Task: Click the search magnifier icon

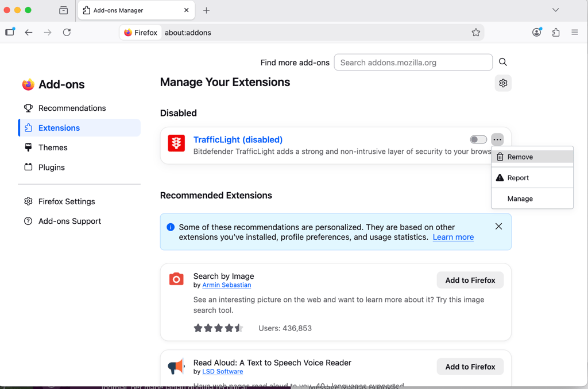Action: 503,62
